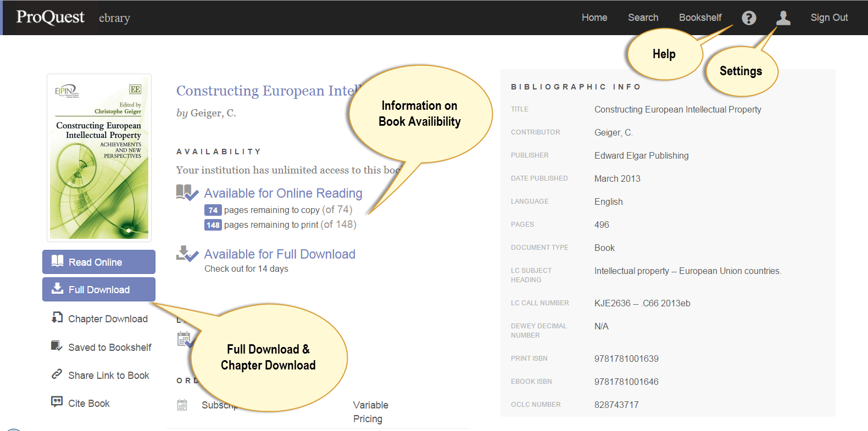868x431 pixels.
Task: Click the calendar icon beside Subscription row
Action: [x=182, y=405]
